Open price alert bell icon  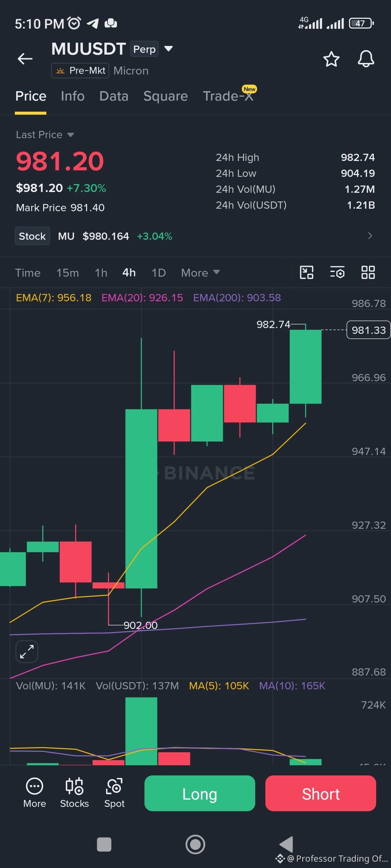pos(366,59)
